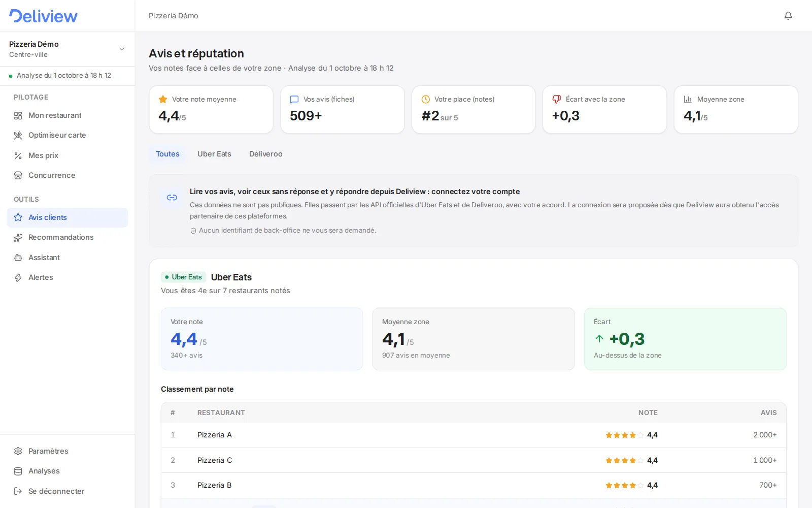Click the clock icon on Votre place card
812x508 pixels.
pos(426,100)
